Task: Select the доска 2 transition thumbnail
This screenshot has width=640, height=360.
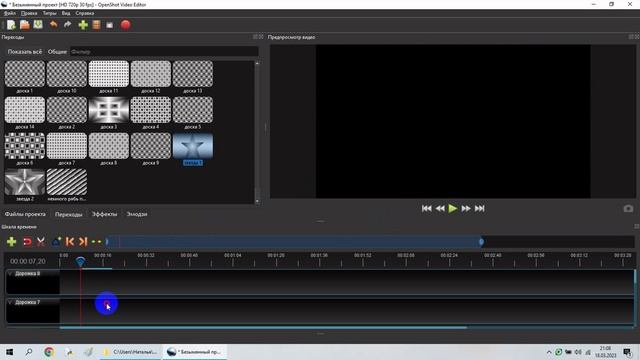Action: [x=67, y=110]
